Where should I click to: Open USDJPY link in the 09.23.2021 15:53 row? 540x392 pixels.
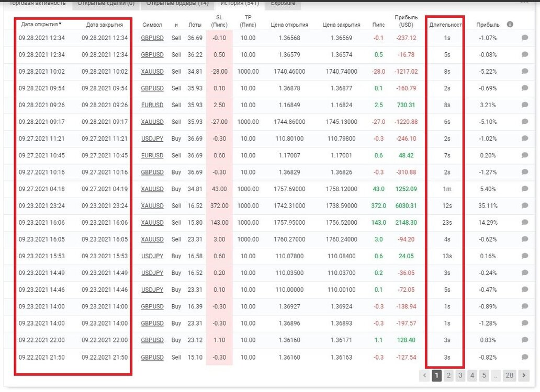(152, 256)
